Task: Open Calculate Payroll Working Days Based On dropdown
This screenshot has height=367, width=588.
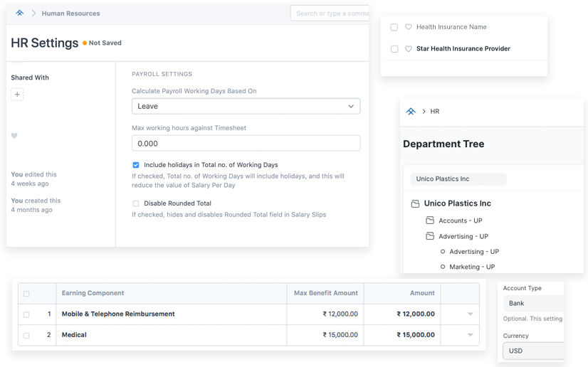Action: click(246, 106)
